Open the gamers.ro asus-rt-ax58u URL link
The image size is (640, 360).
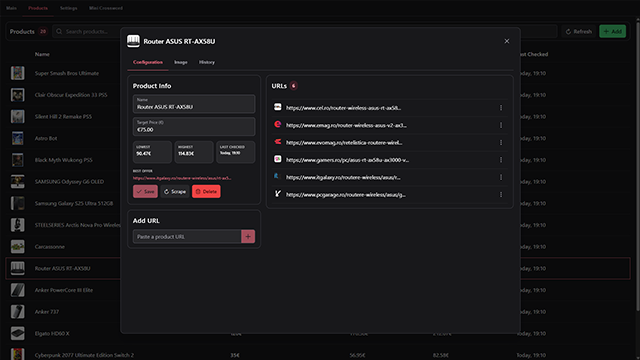pyautogui.click(x=347, y=160)
